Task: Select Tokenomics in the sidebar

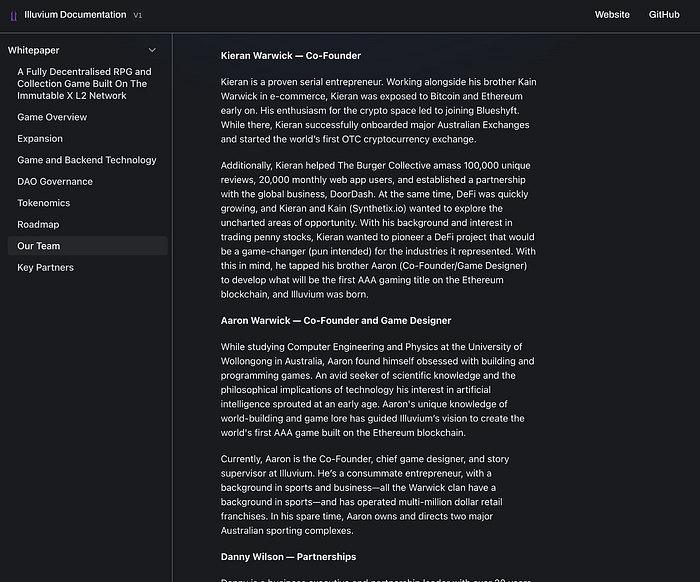Action: tap(44, 203)
